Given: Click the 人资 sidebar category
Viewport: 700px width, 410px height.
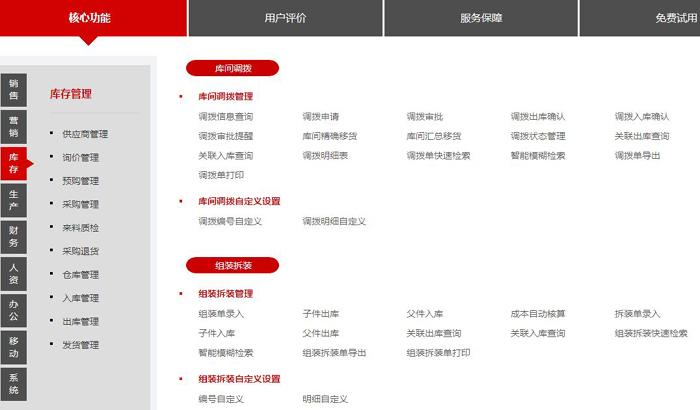Looking at the screenshot, I should (14, 274).
